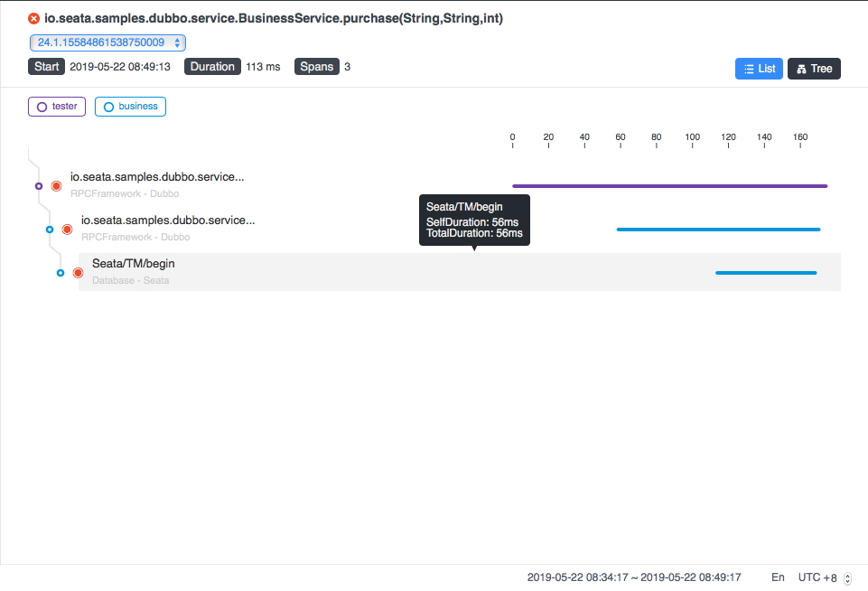Click the Start label badge
Screen dimensions: 868x591
point(46,67)
